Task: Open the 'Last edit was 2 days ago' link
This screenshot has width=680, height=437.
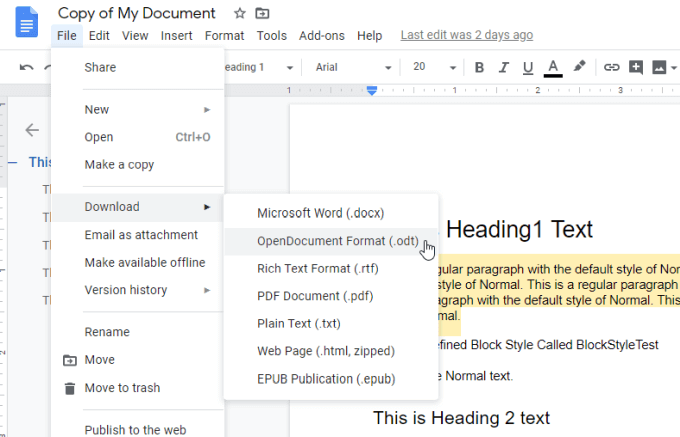Action: tap(466, 35)
